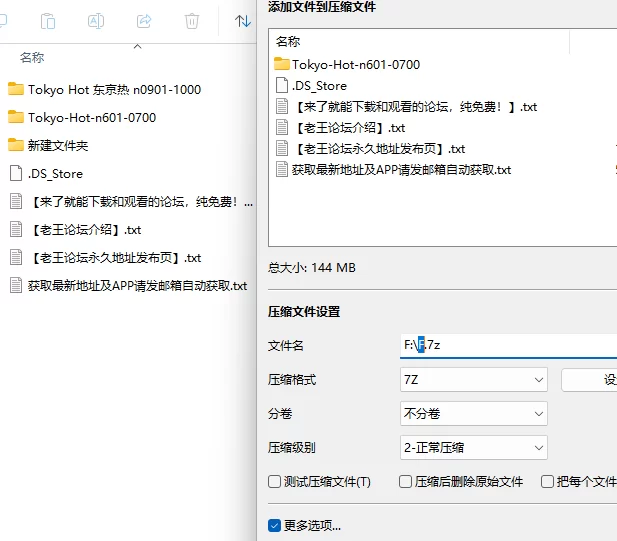
Task: Select 【来了就能下载和观看的论坛，纯免费！】.txt in dialog list
Action: [x=406, y=107]
